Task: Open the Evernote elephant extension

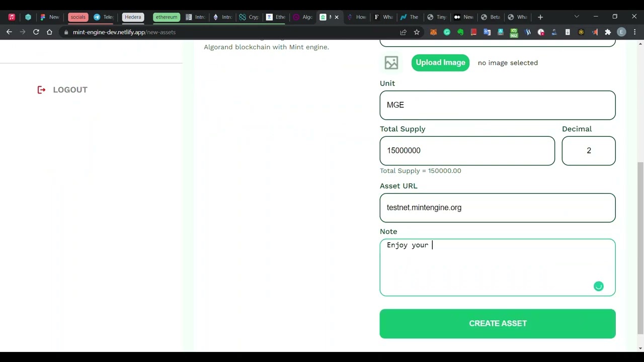Action: [x=460, y=32]
